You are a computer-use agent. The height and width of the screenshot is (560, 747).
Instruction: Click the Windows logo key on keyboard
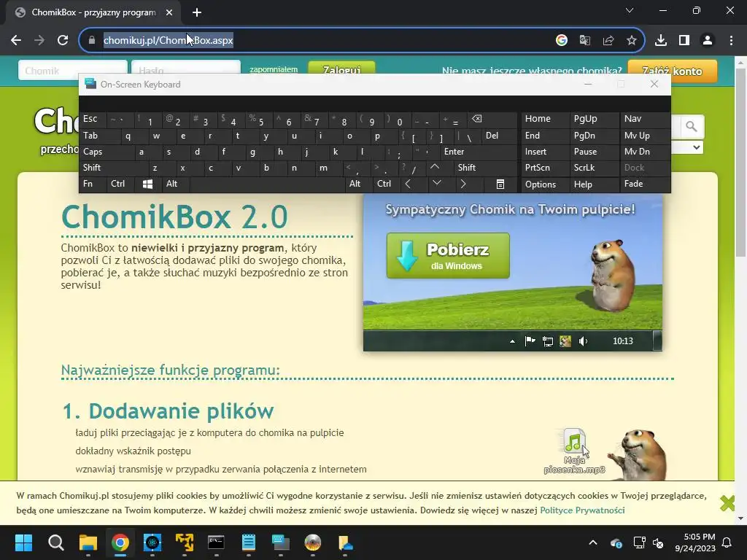(147, 184)
